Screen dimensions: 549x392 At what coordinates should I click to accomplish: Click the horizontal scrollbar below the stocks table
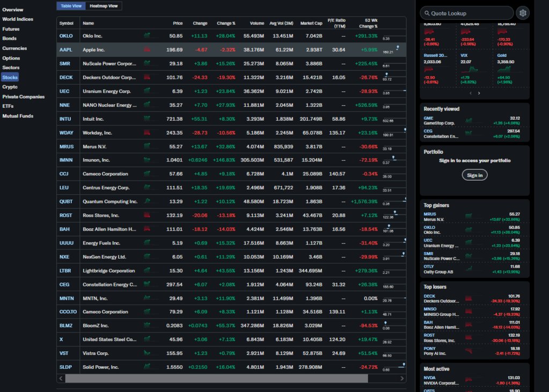click(216, 379)
